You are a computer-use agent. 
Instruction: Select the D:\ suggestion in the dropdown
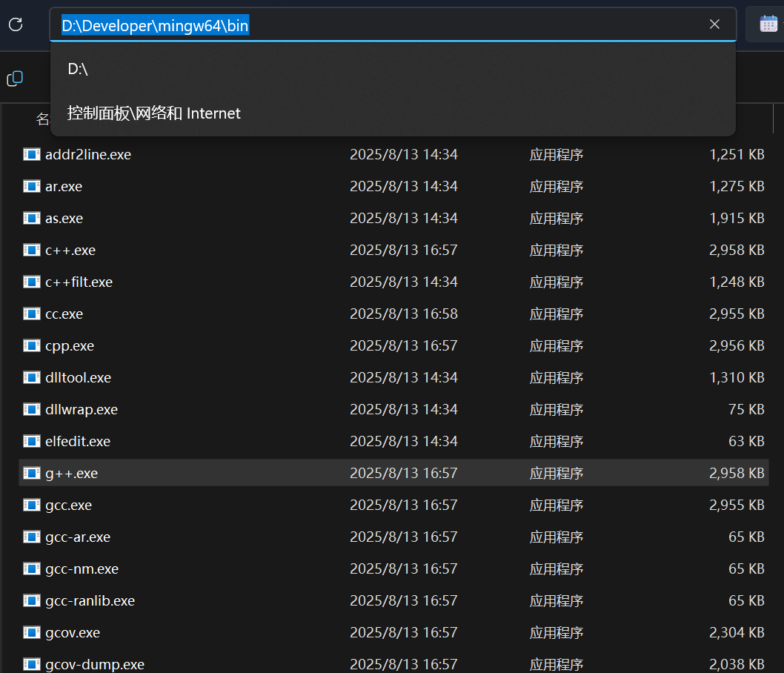[78, 69]
